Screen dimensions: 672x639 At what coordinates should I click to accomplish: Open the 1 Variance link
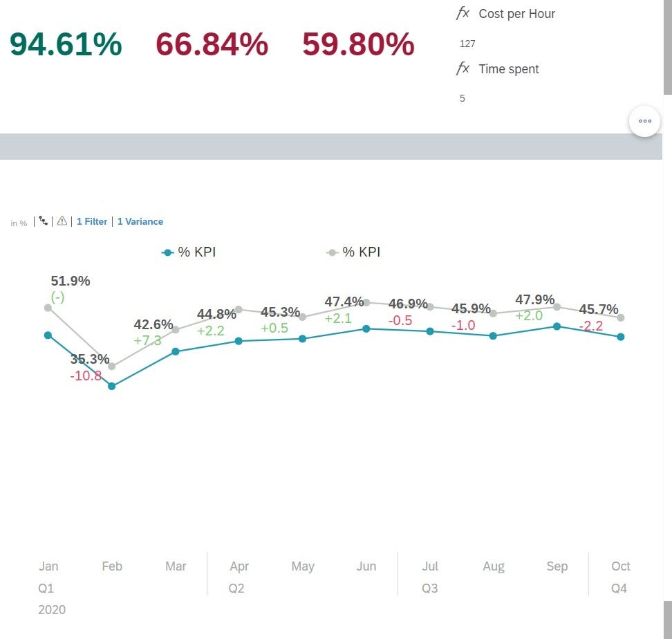(x=140, y=222)
